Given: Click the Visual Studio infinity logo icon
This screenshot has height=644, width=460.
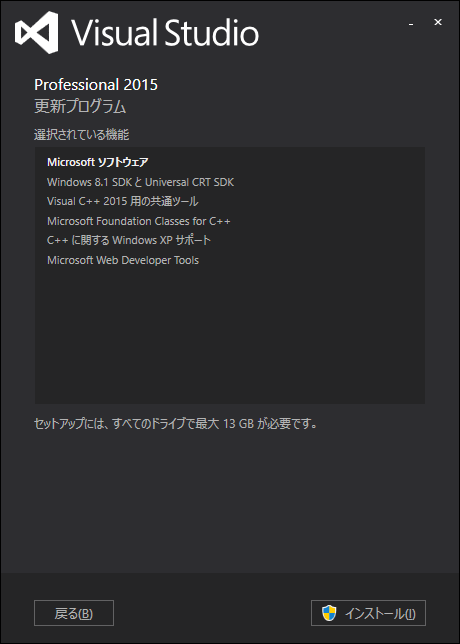Looking at the screenshot, I should (36, 32).
